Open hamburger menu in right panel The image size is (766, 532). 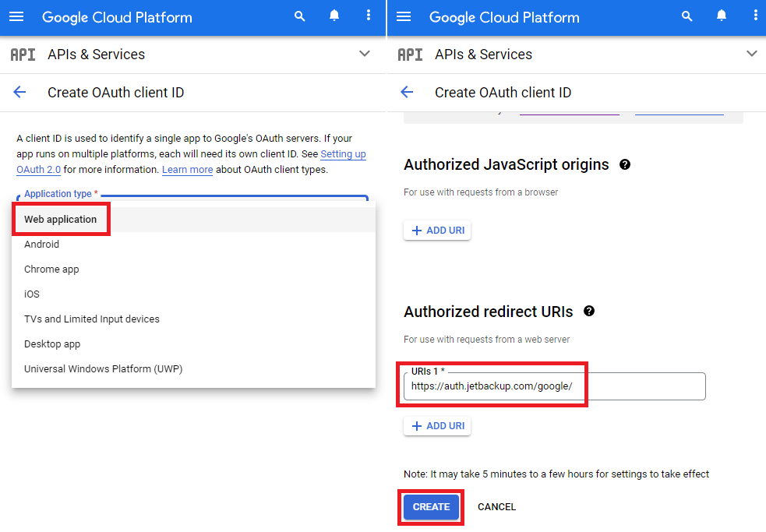point(404,16)
